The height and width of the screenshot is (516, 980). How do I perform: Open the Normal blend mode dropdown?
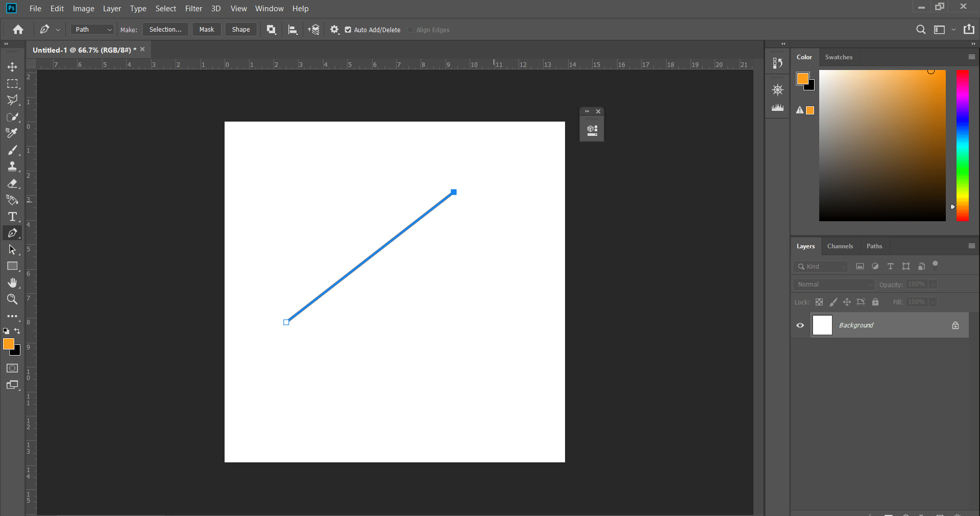(834, 284)
